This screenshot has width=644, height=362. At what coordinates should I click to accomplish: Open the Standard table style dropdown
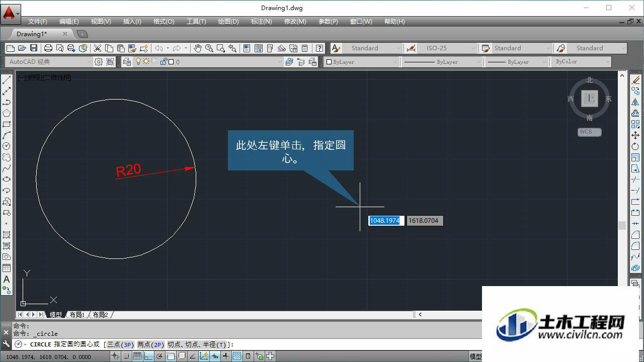522,48
